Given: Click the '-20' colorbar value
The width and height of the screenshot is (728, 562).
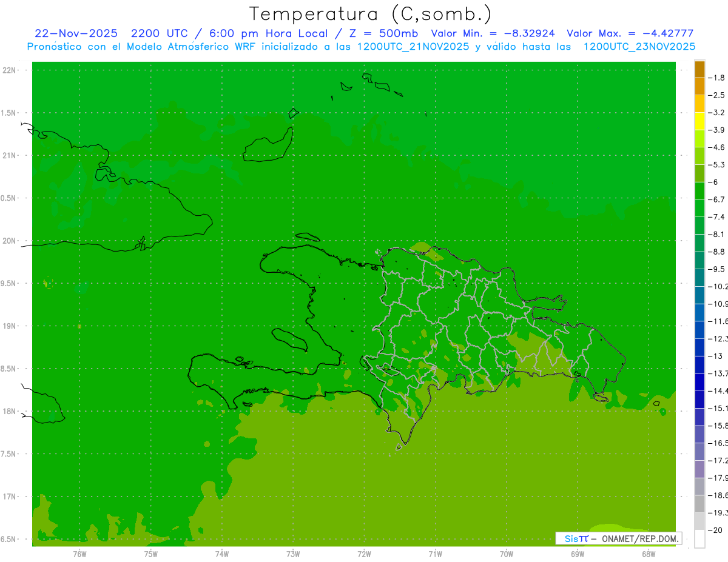Looking at the screenshot, I should coord(714,530).
